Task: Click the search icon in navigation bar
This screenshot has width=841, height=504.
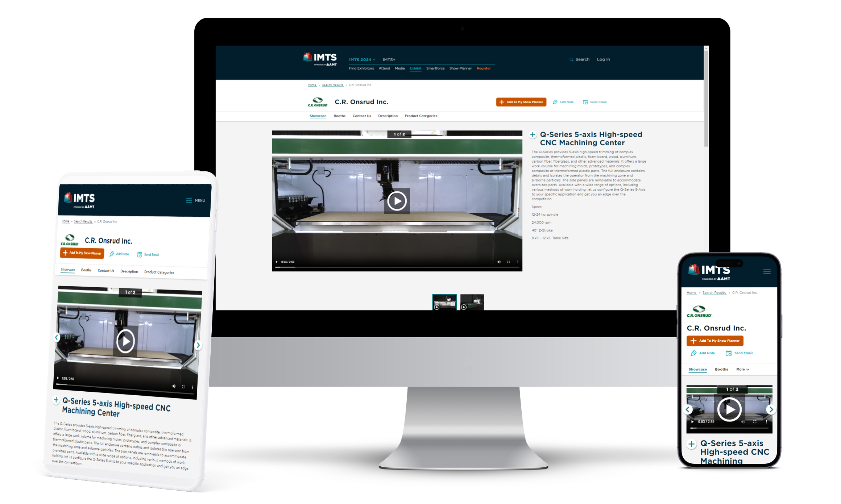Action: pos(571,59)
